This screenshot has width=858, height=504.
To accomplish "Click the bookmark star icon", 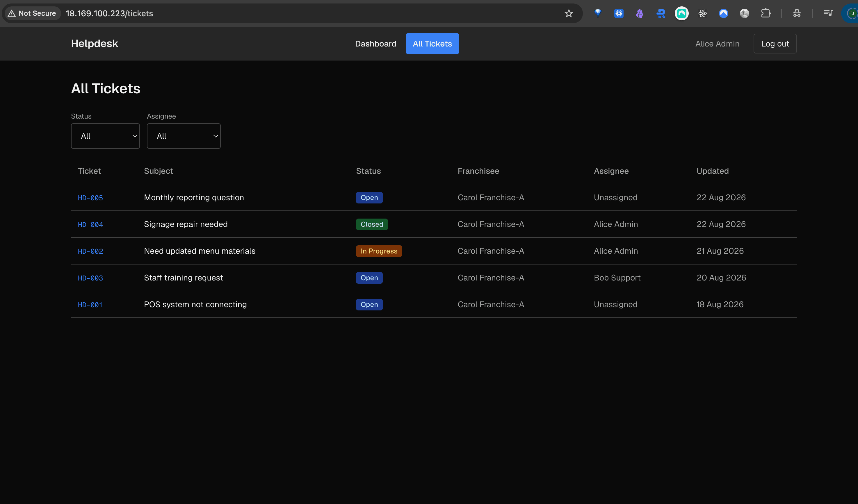I will (569, 13).
